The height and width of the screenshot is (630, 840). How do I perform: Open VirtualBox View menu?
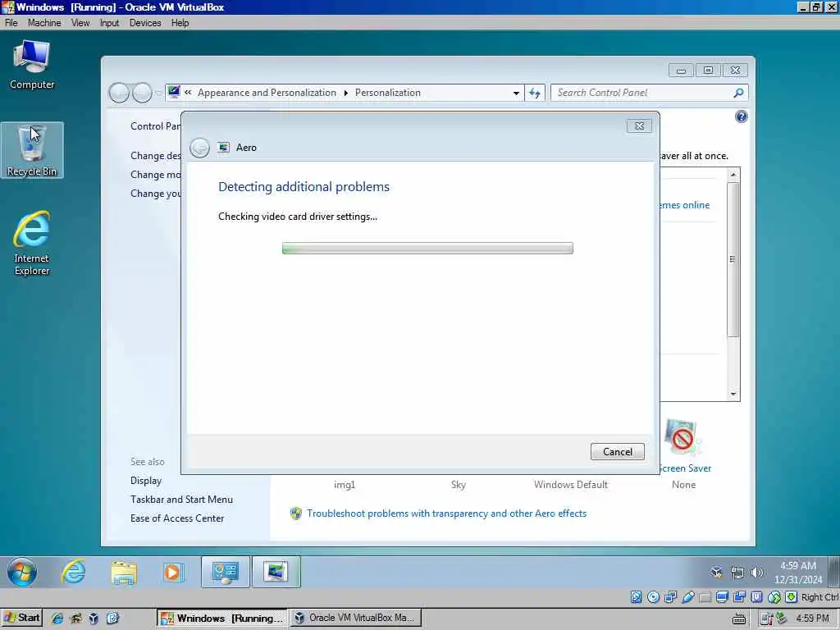coord(80,23)
